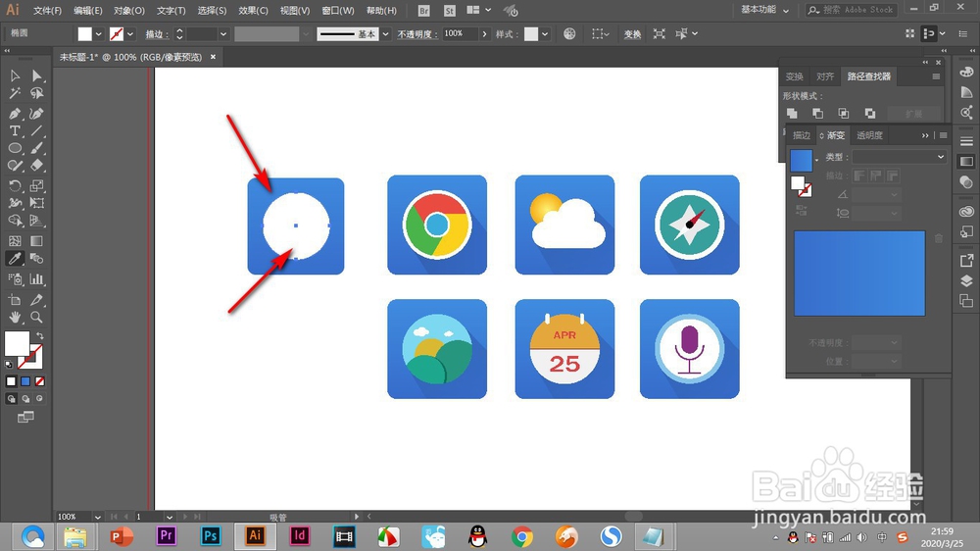This screenshot has width=980, height=551.
Task: Click the Unite shape mode icon
Action: coord(792,113)
